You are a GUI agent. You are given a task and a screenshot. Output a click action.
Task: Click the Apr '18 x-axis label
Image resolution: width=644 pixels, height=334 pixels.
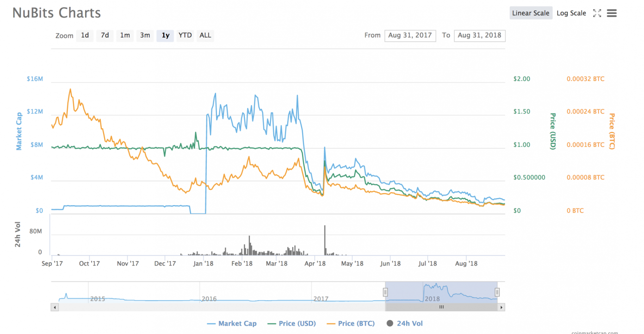[x=316, y=264]
